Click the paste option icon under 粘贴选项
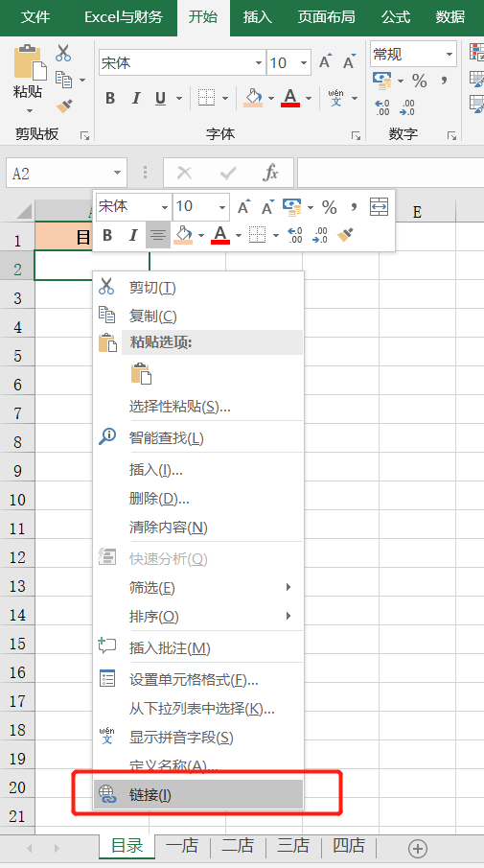The image size is (484, 868). 141,374
